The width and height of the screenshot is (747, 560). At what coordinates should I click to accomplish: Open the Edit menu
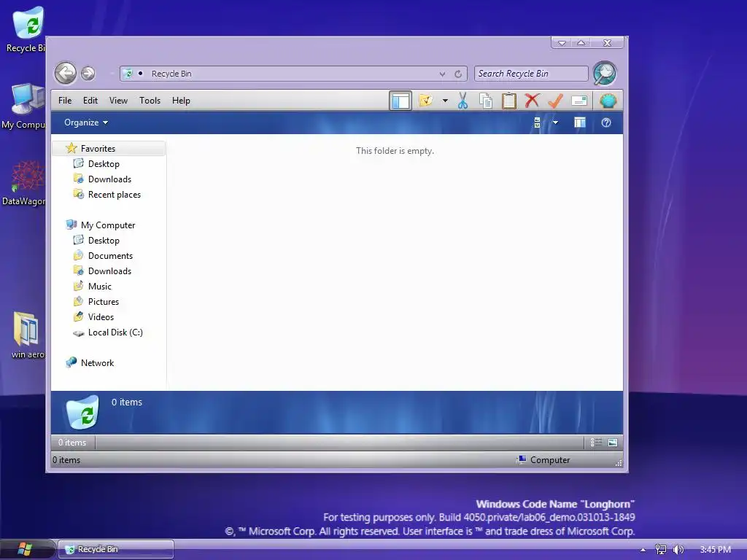click(90, 101)
